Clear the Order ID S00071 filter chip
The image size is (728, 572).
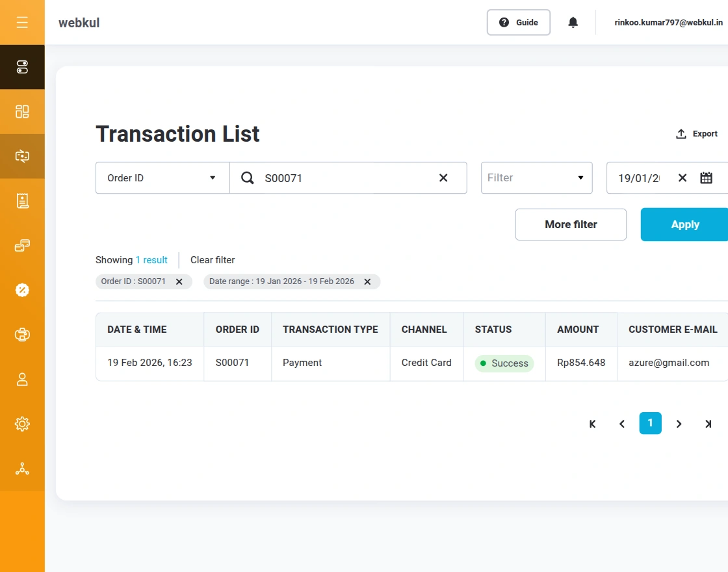179,281
